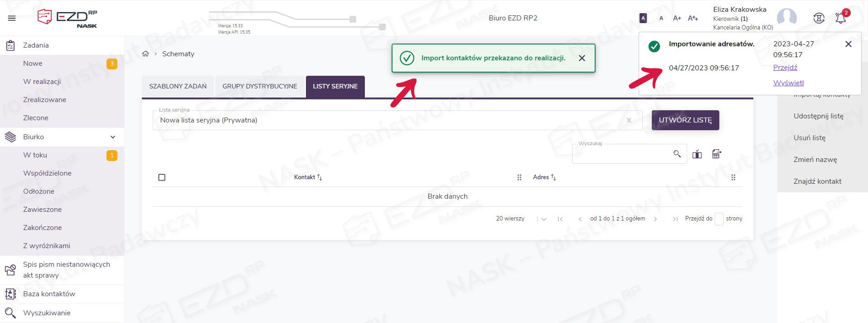Viewport: 868px width, 323px height.
Task: Dismiss the green import confirmation toast
Action: click(582, 58)
